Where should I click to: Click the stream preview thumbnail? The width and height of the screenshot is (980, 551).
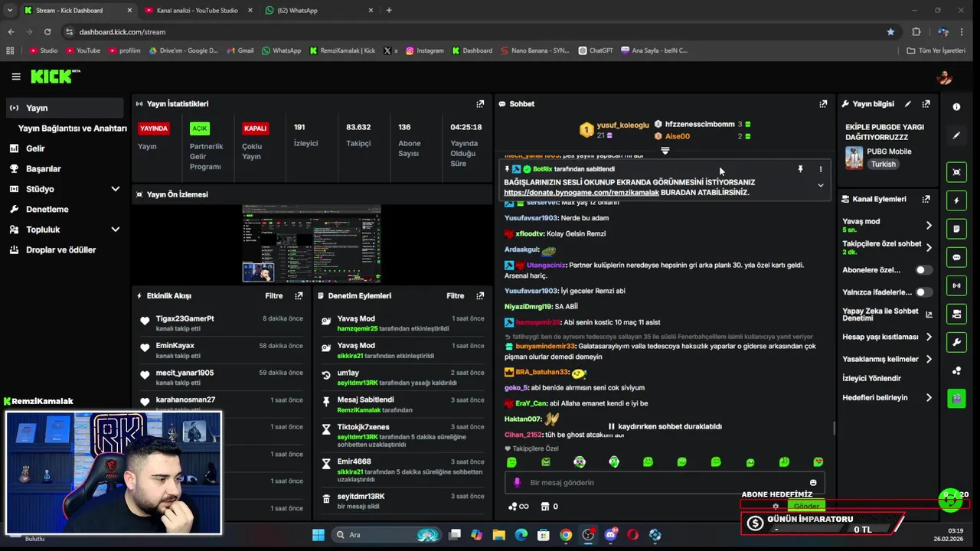tap(312, 244)
